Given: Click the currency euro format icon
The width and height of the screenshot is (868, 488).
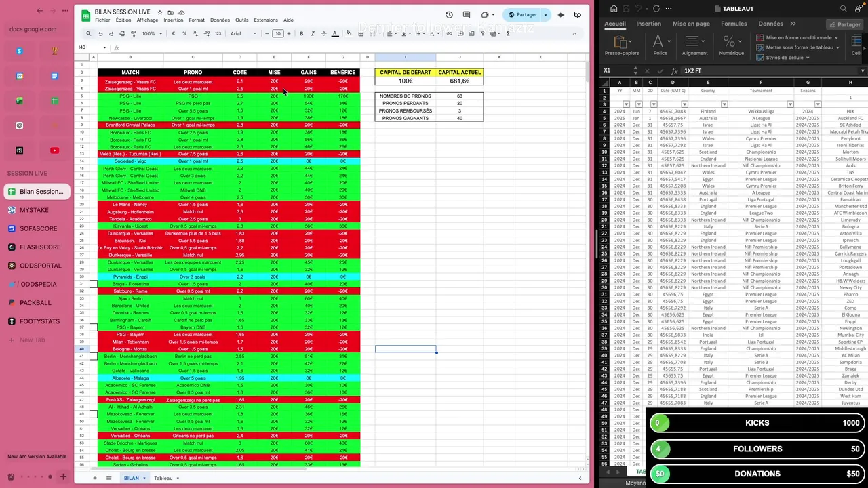Looking at the screenshot, I should (174, 33).
